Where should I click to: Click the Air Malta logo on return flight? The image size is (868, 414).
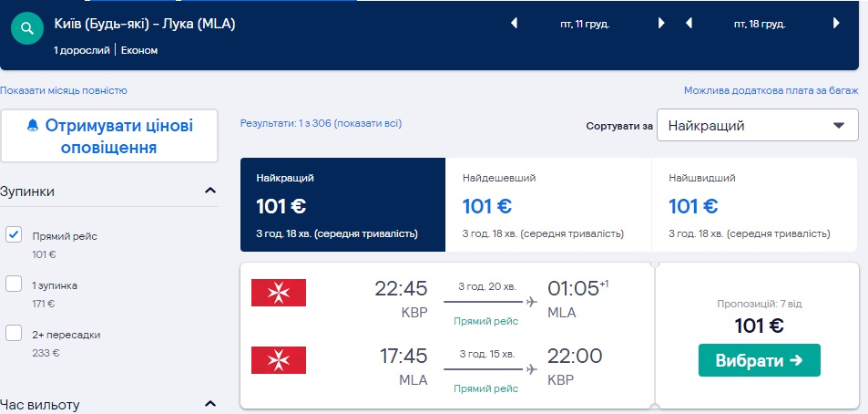[x=279, y=361]
